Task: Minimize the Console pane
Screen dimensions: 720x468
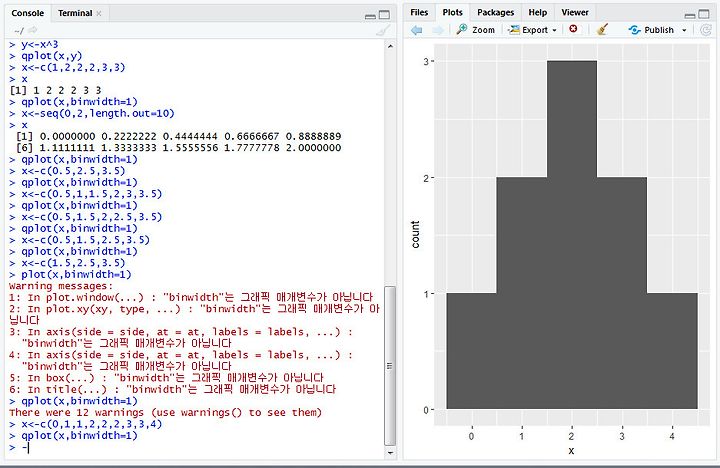Action: (370, 16)
